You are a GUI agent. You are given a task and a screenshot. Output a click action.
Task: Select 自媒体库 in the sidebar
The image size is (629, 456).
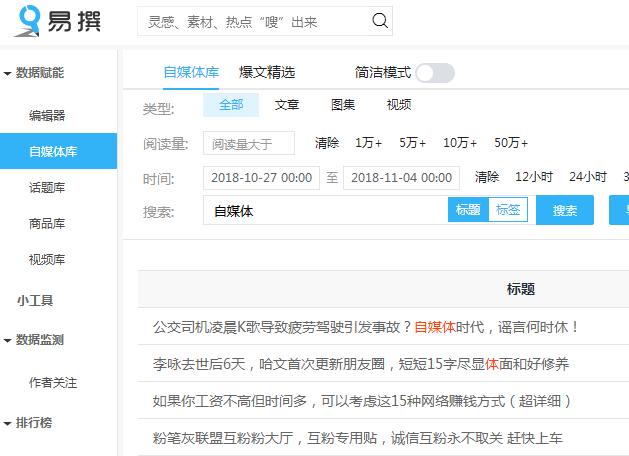58,151
